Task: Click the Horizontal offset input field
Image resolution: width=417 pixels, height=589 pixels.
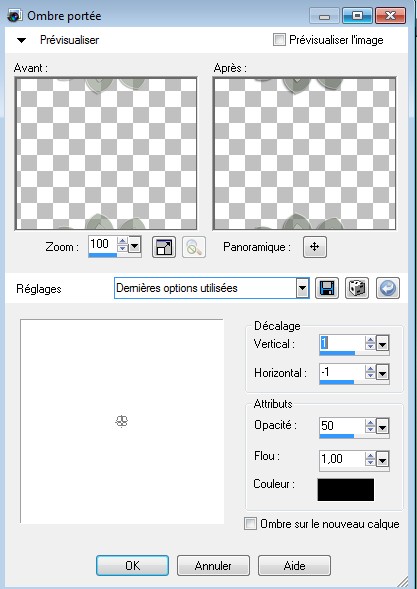Action: 342,372
